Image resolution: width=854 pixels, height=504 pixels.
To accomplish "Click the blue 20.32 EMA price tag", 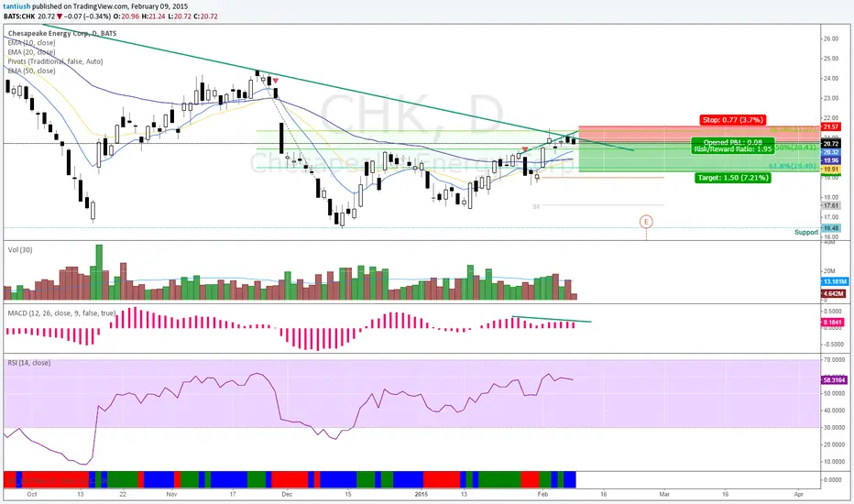I will click(830, 152).
